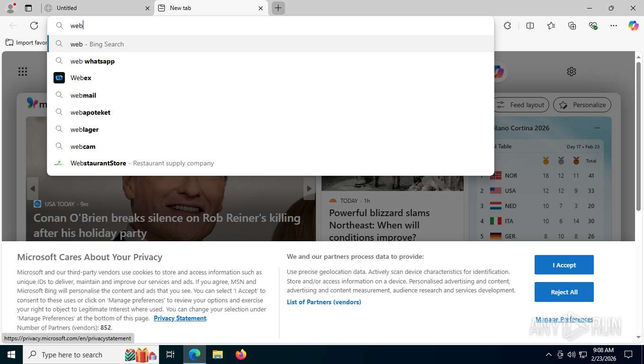Select 'webapoteket' suggestion

(x=270, y=112)
